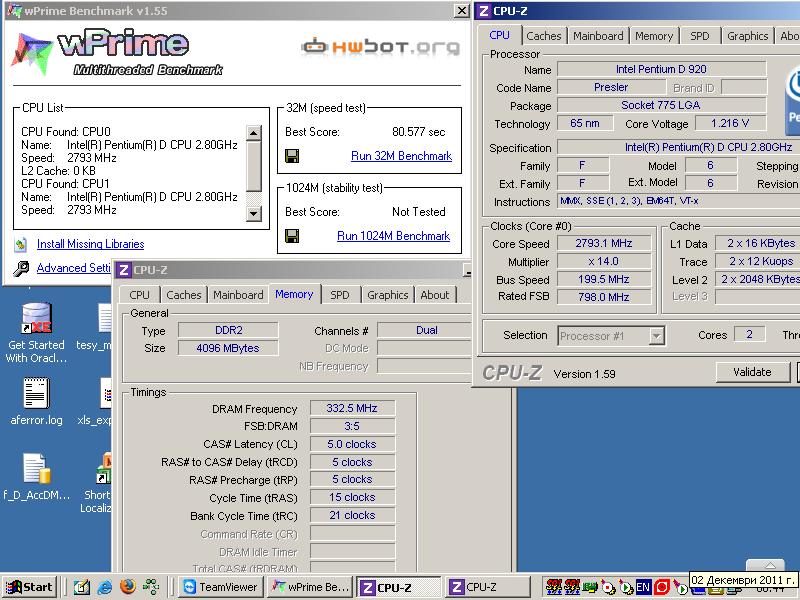Open the Mainboard tab in CPU-Z CPU window

click(598, 36)
